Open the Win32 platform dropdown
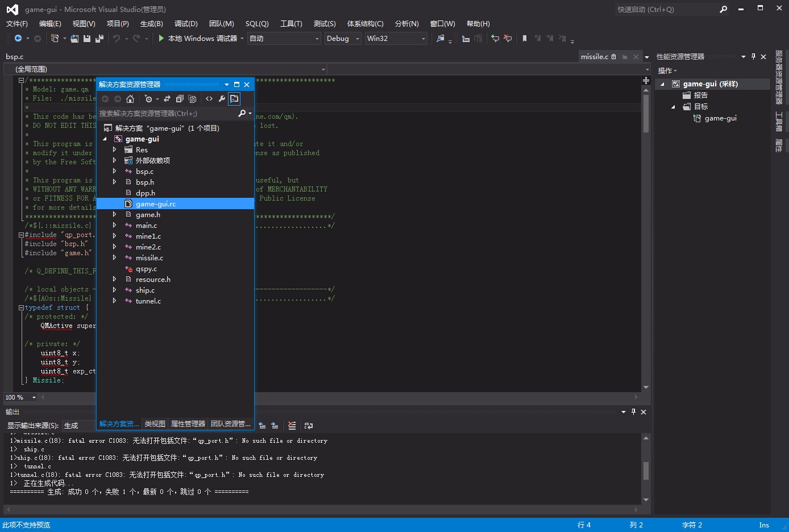The width and height of the screenshot is (789, 532). (x=396, y=39)
